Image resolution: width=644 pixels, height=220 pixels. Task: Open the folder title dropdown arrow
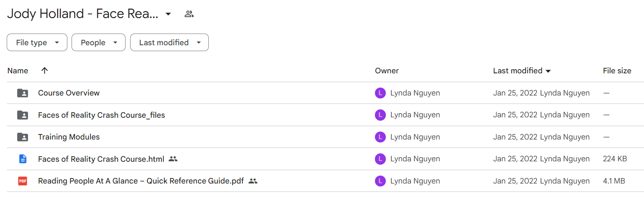[x=168, y=14]
